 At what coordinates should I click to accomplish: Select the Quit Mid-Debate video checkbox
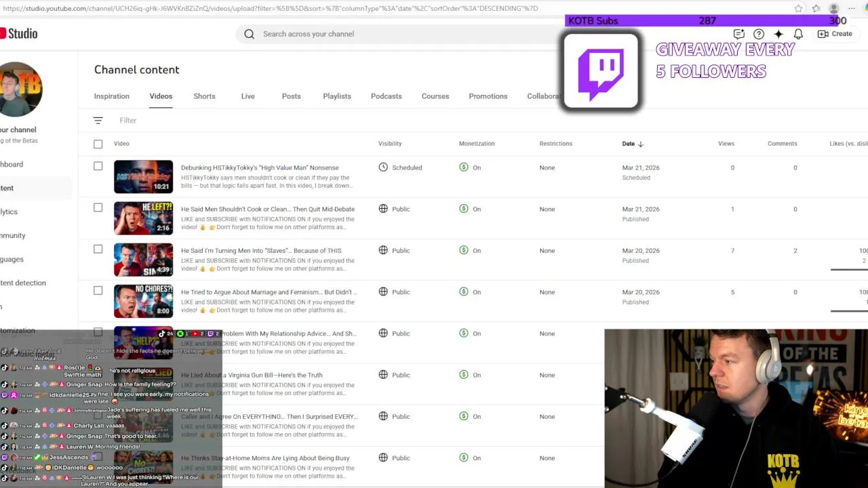(98, 207)
